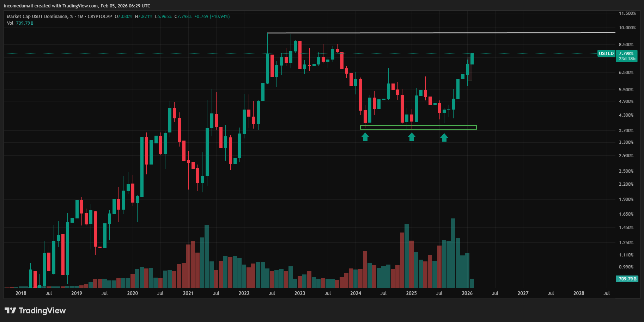Image resolution: width=644 pixels, height=322 pixels.
Task: Select the white horizontal resistance line drawing
Action: 441,33
